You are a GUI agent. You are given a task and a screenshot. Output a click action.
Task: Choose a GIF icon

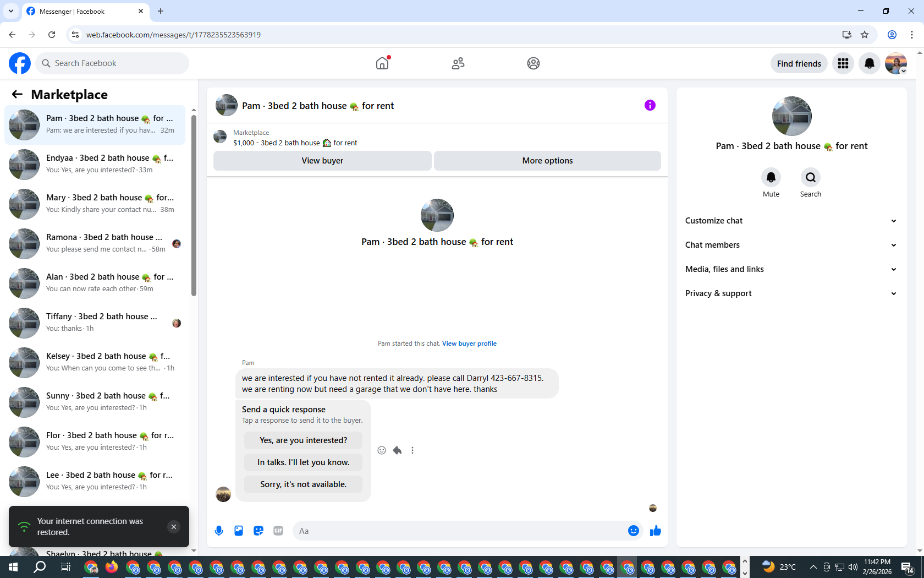tap(278, 531)
